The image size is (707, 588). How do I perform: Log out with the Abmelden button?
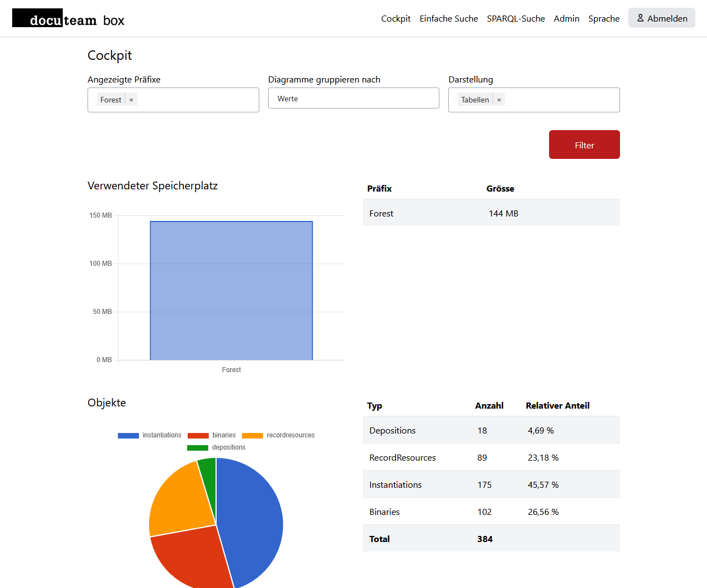coord(662,18)
